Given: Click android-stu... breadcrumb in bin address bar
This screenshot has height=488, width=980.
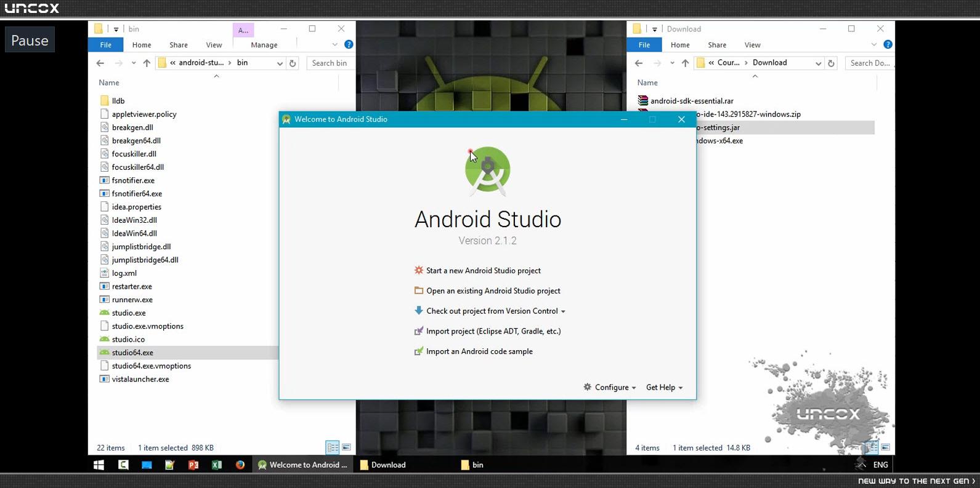Looking at the screenshot, I should pyautogui.click(x=201, y=63).
